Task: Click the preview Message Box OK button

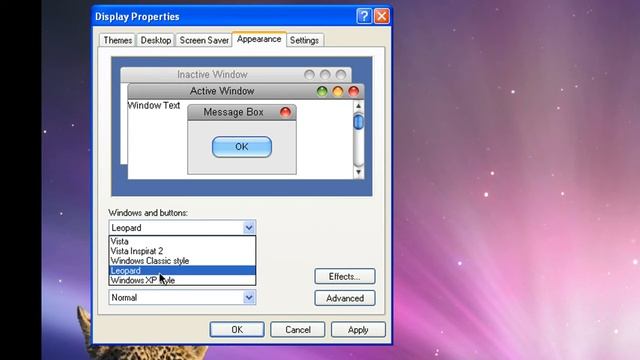Action: pyautogui.click(x=242, y=147)
